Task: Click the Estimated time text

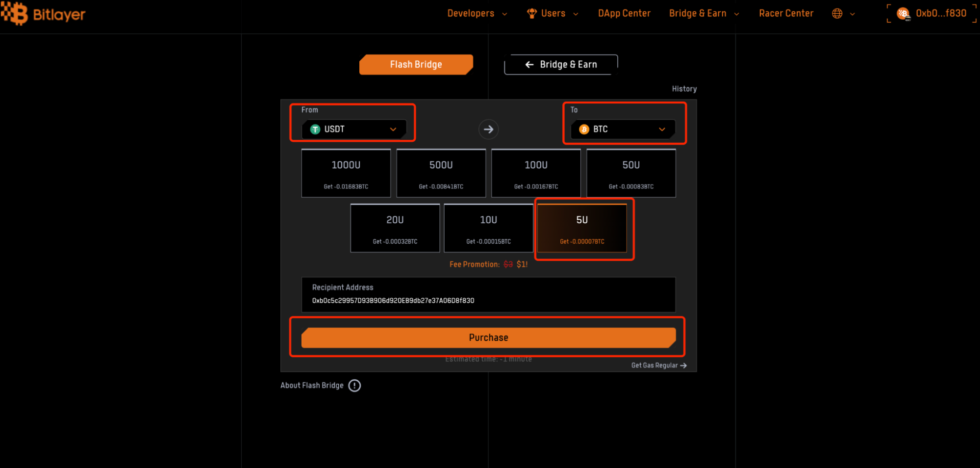Action: tap(488, 359)
